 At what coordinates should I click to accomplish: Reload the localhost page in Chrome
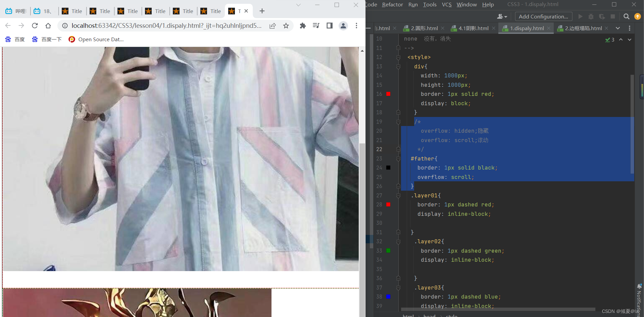[35, 26]
